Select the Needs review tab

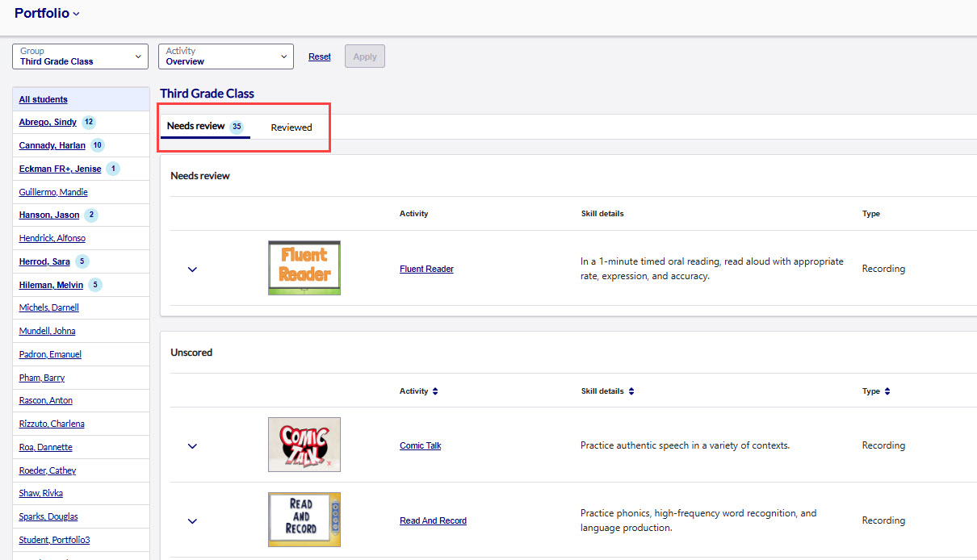tap(204, 127)
